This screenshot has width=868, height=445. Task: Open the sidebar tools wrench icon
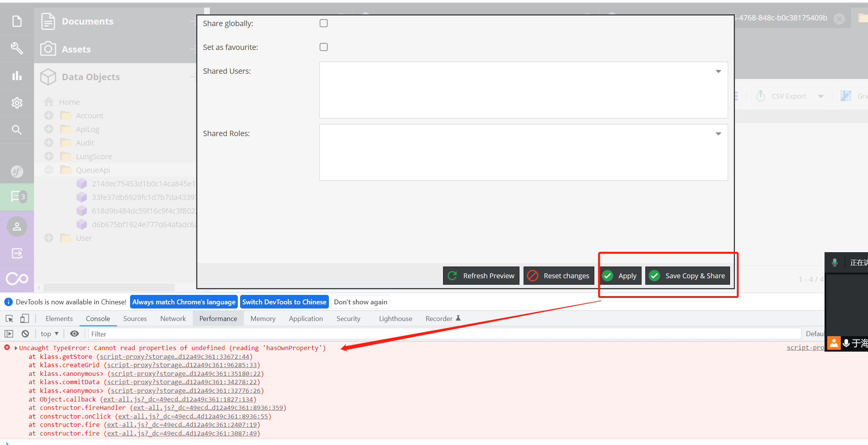(17, 48)
